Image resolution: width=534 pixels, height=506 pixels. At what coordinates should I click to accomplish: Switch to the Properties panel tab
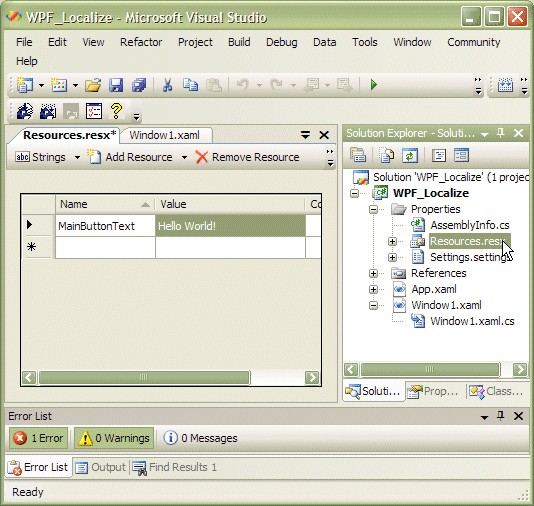click(x=433, y=392)
